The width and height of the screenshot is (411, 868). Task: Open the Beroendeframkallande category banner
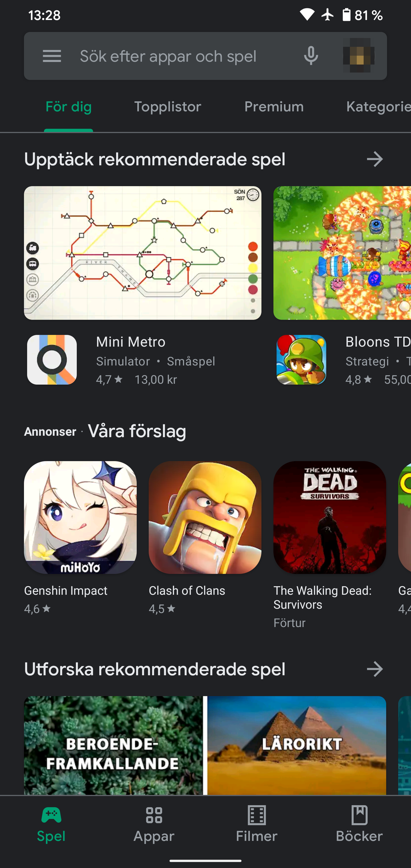114,745
